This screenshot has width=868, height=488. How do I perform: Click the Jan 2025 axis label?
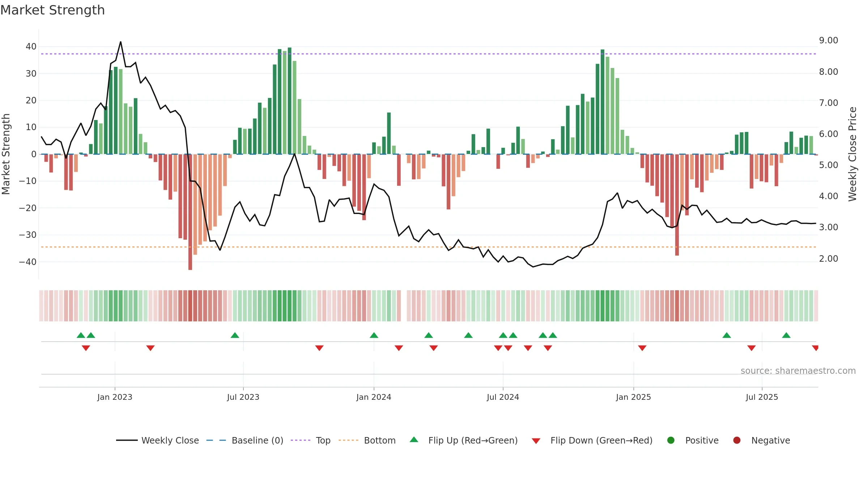click(633, 397)
